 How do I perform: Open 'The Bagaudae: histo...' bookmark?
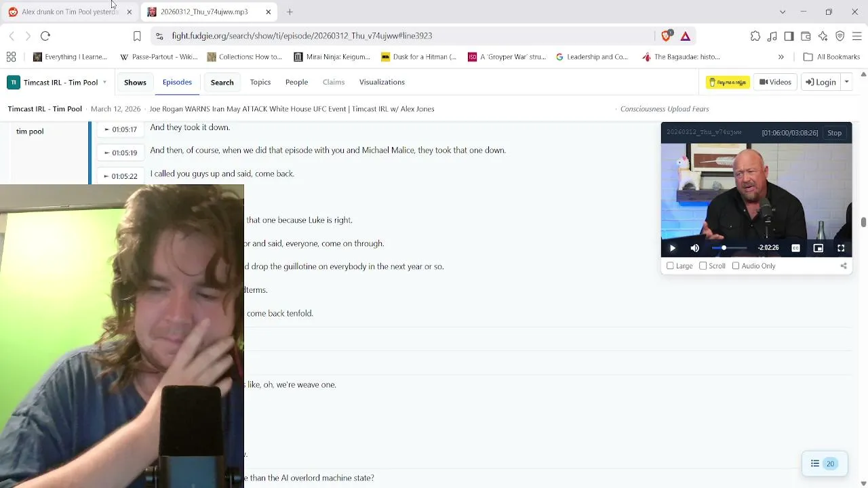(x=681, y=57)
